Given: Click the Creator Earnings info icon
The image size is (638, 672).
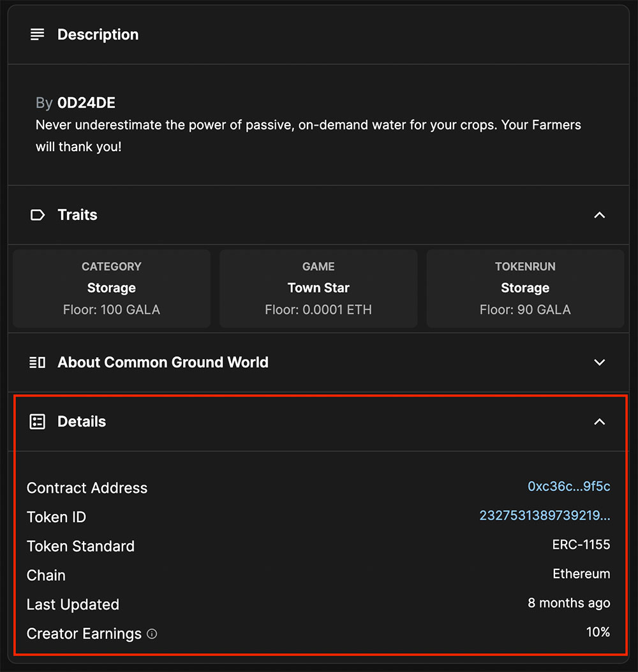Looking at the screenshot, I should [x=152, y=634].
